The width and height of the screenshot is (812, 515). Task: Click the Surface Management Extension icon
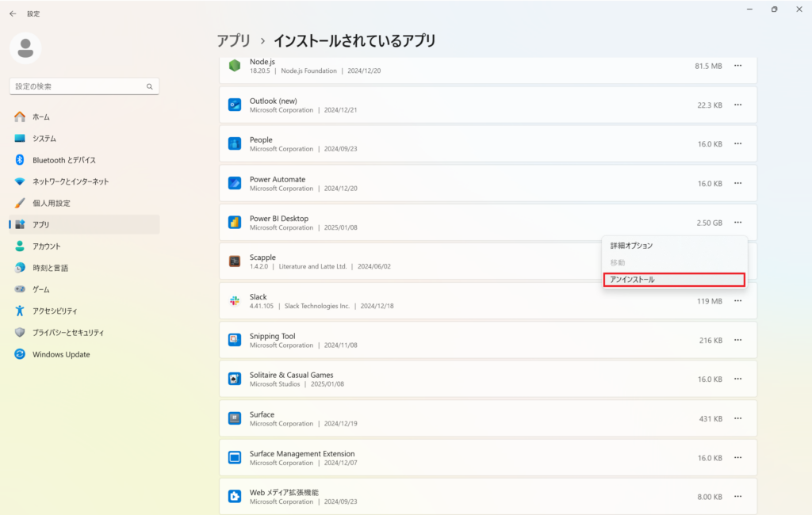point(235,457)
